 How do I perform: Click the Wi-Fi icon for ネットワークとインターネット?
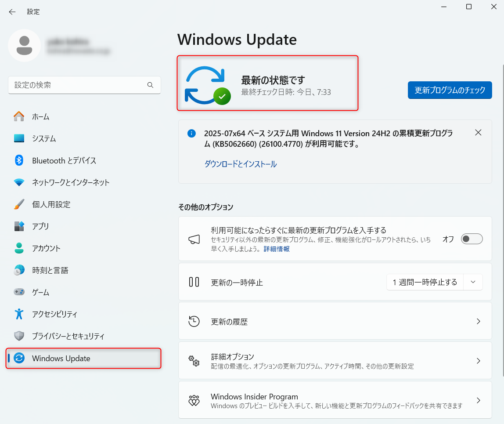pos(19,182)
